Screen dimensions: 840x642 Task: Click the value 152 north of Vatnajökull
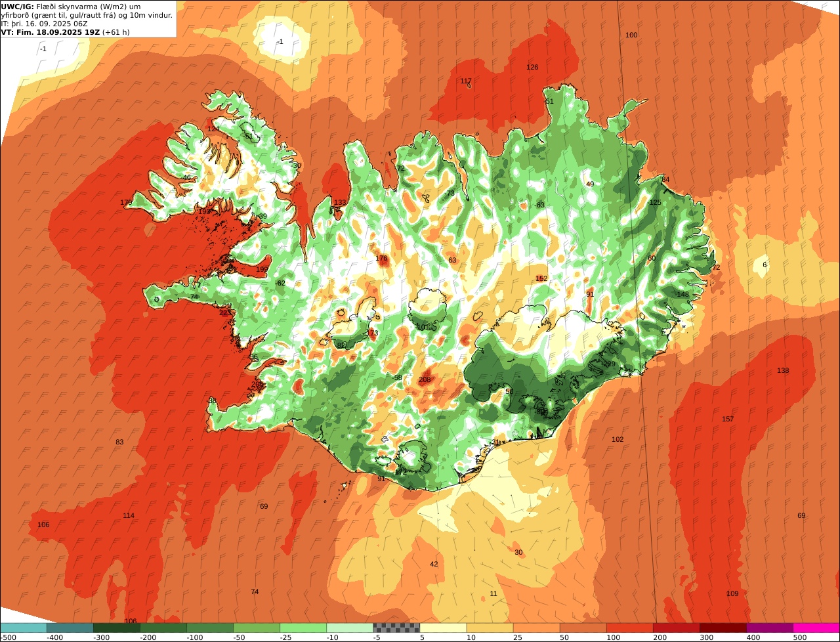tap(541, 279)
